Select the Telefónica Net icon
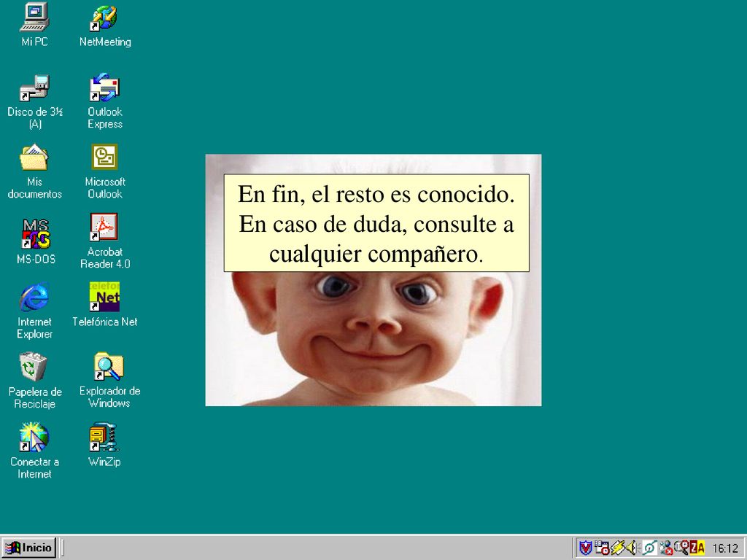 coord(104,297)
